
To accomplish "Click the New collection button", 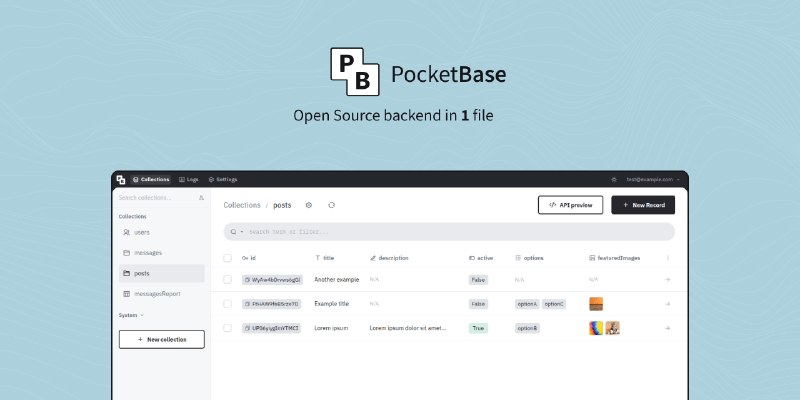I will click(162, 339).
